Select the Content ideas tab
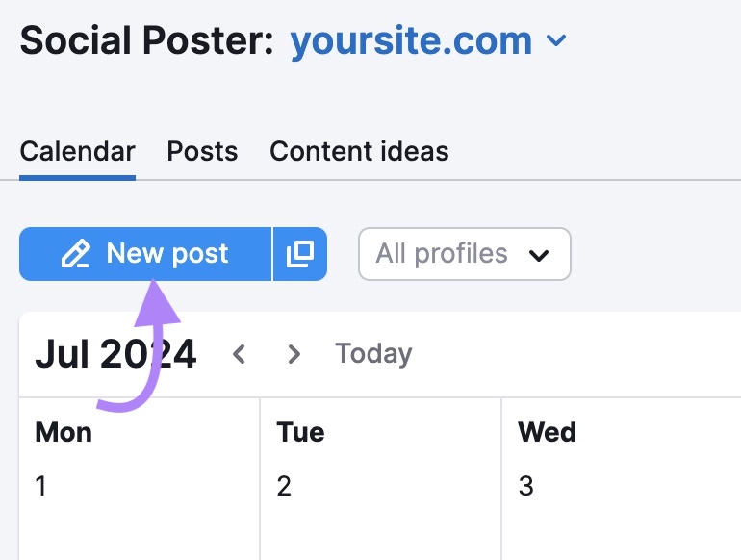The height and width of the screenshot is (560, 741). click(359, 151)
